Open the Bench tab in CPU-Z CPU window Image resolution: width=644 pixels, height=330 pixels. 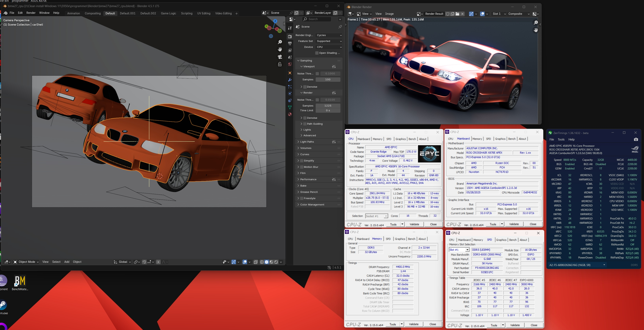click(x=412, y=139)
